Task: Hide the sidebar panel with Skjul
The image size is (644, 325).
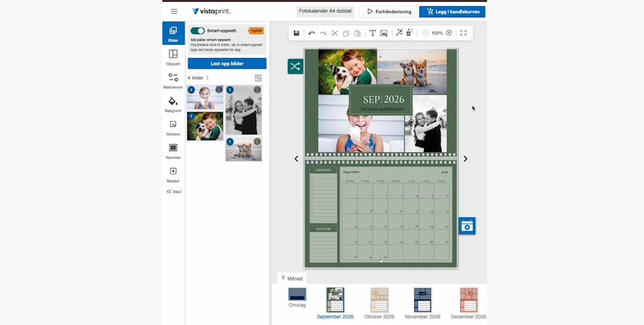Action: click(173, 192)
